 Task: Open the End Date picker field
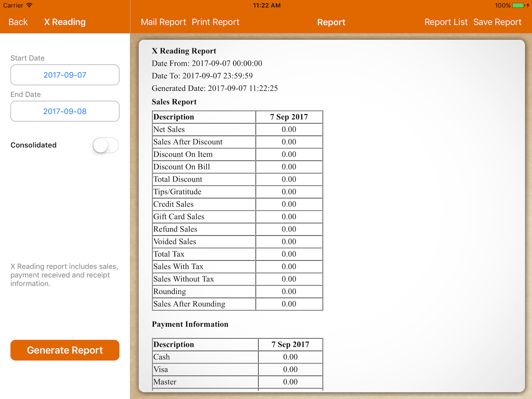coord(65,111)
